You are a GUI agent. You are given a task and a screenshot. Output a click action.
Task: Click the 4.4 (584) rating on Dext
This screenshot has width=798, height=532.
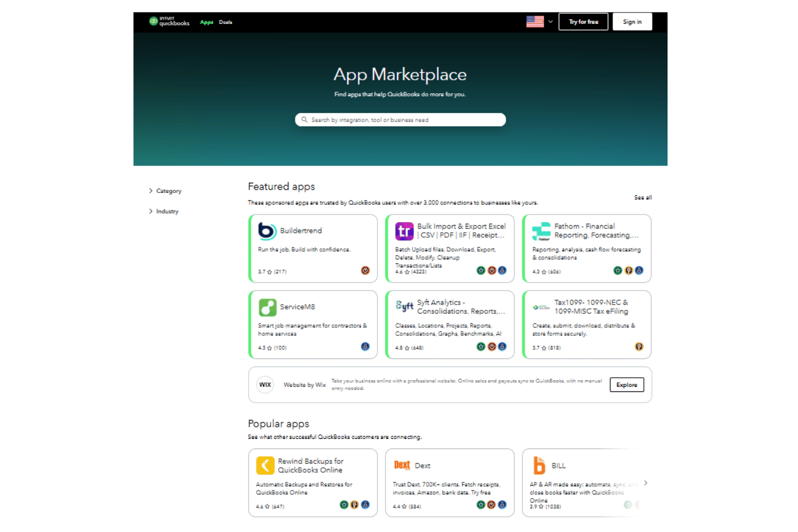407,507
